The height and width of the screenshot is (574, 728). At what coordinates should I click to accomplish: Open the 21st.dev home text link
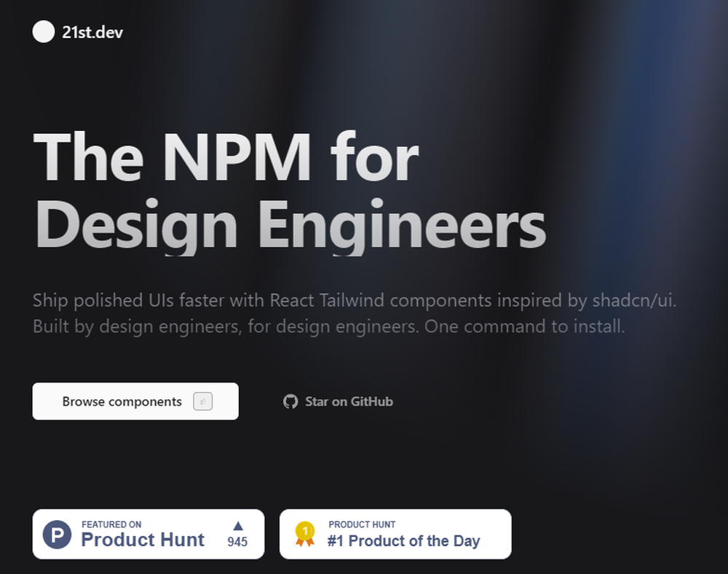[93, 33]
